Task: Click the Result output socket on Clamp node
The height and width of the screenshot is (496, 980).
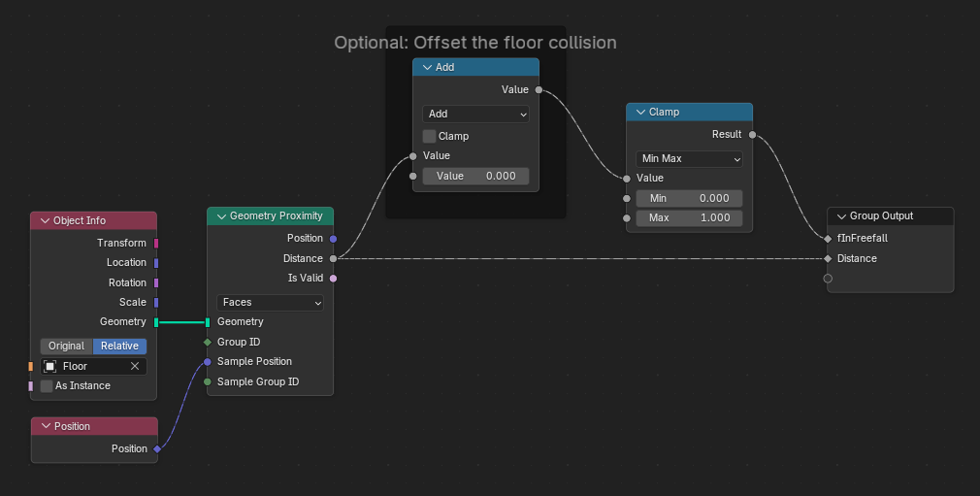Action: [752, 135]
